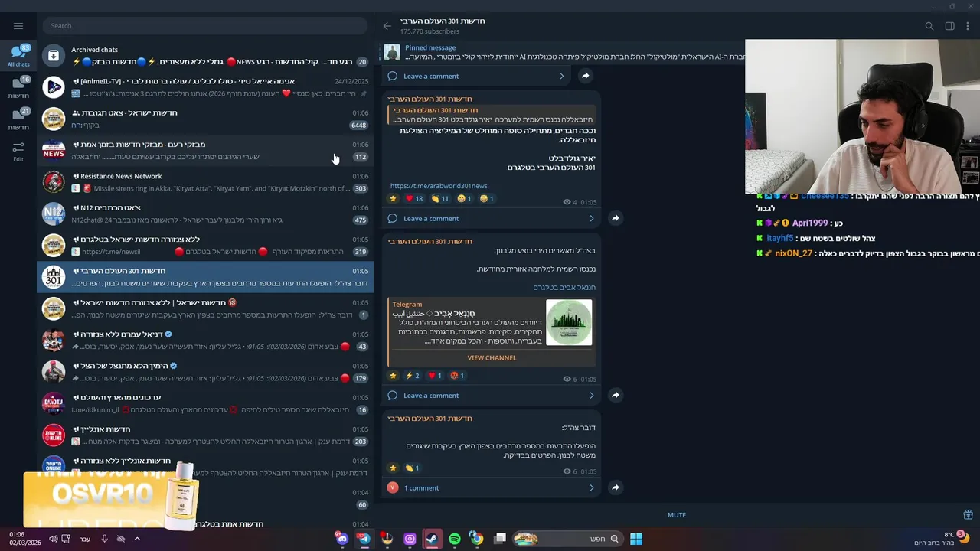Open Steam from the taskbar
The height and width of the screenshot is (551, 980).
(x=432, y=539)
